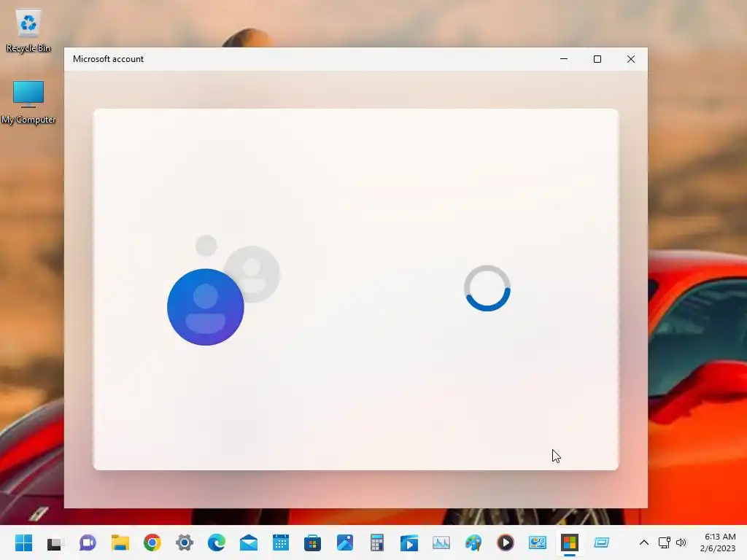Screen dimensions: 747x560
Task: Open network status in the system tray
Action: tap(664, 542)
